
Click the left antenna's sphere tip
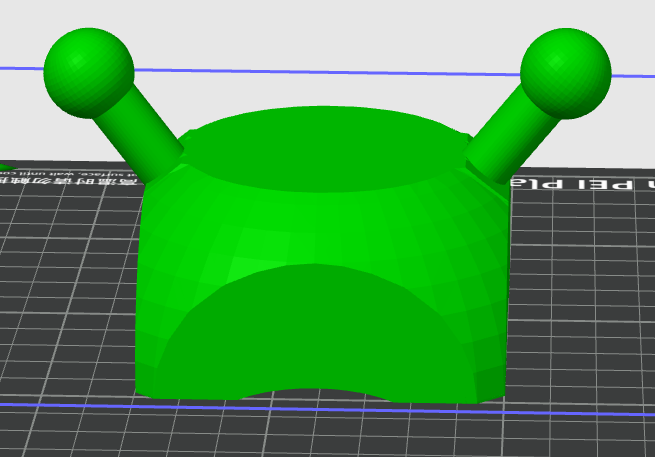pyautogui.click(x=89, y=73)
